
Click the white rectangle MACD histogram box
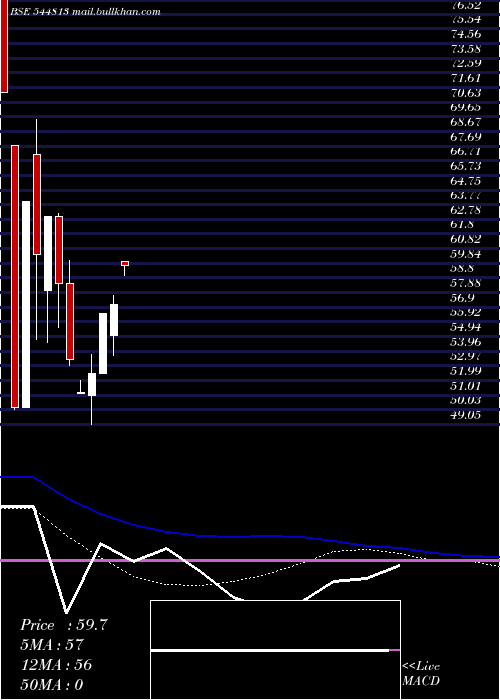pos(275,650)
